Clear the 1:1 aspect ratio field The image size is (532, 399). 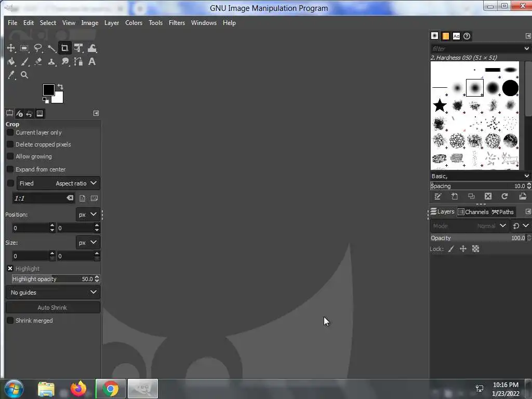click(70, 198)
